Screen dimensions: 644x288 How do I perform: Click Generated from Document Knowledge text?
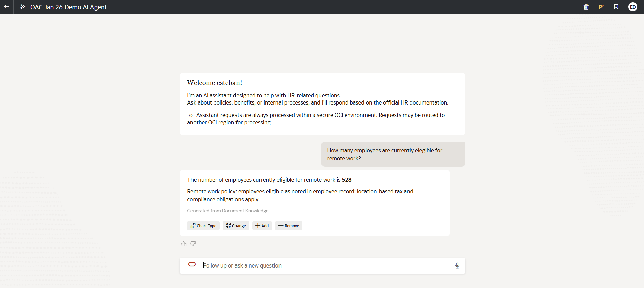pos(228,211)
